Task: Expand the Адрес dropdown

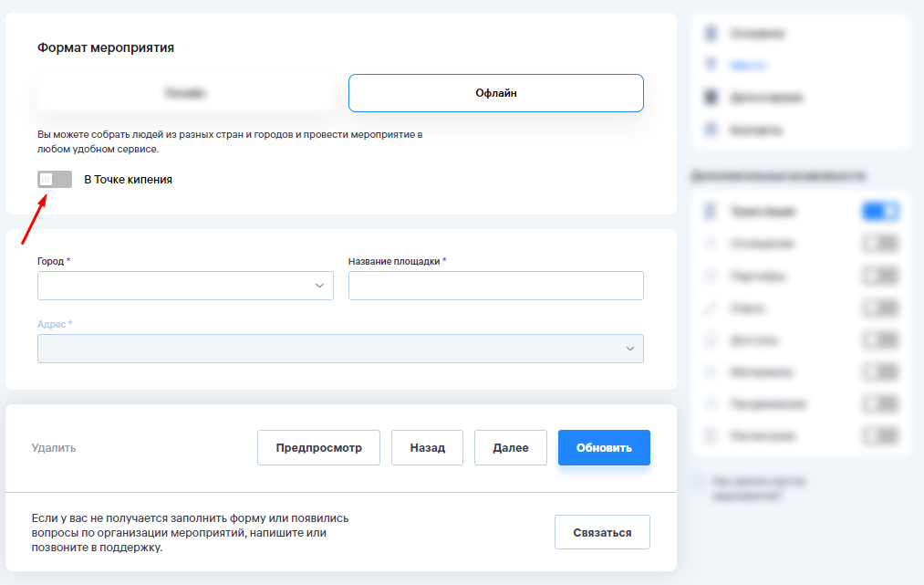Action: (340, 349)
